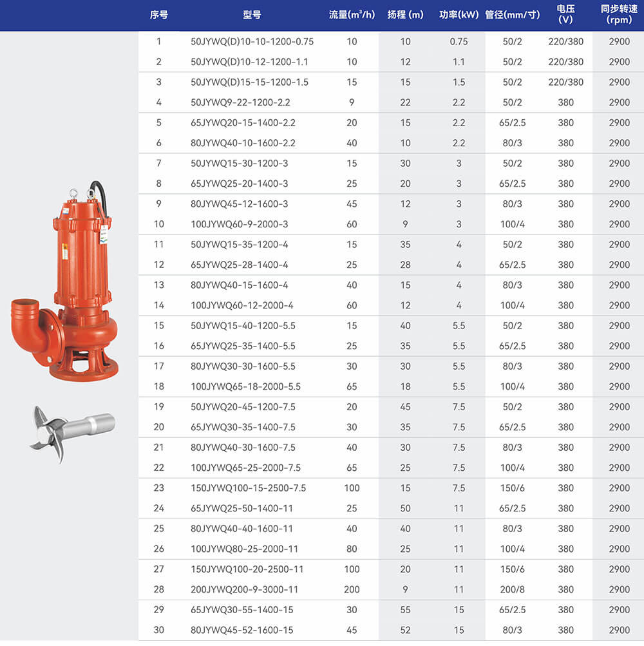Click head value 45 in row 19

(406, 406)
